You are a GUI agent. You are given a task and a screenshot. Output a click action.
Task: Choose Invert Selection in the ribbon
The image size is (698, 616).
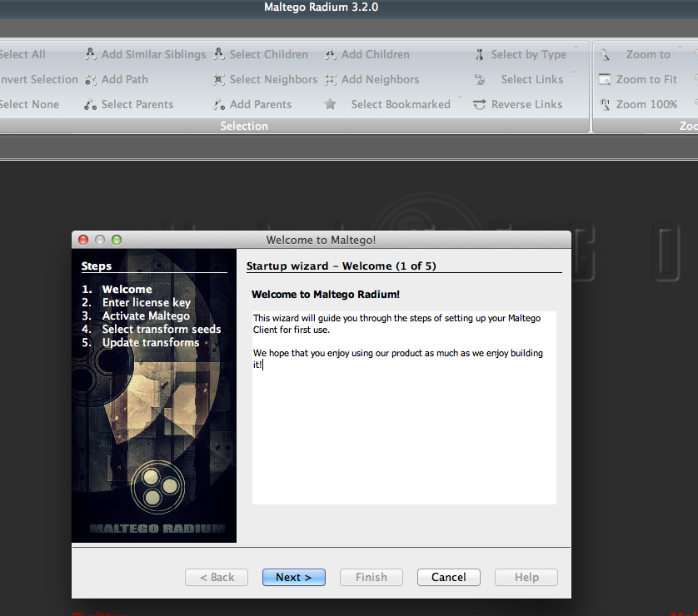click(38, 80)
